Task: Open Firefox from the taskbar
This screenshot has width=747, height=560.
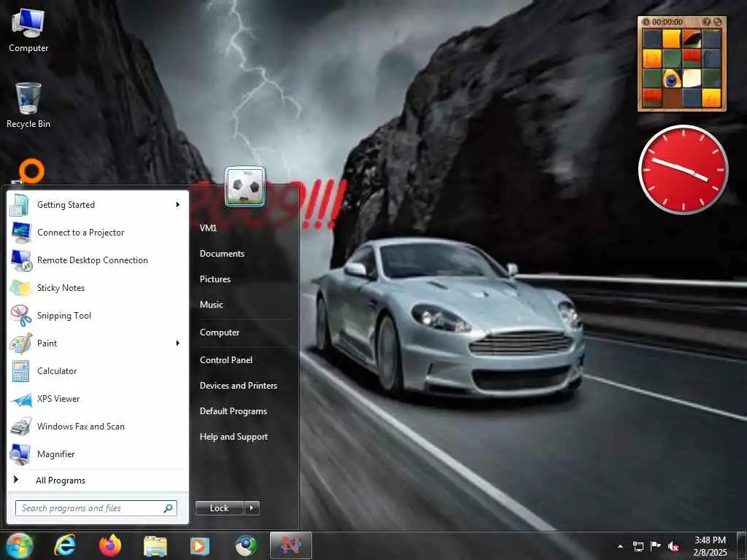Action: click(110, 545)
